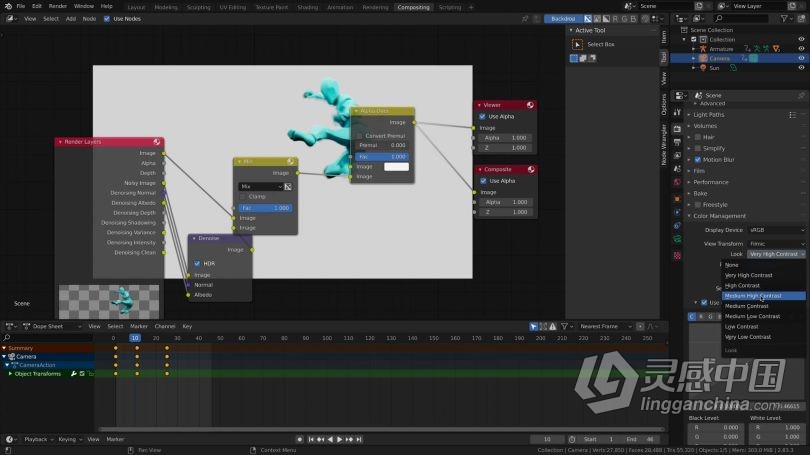
Task: Click the Sun light icon in outliner
Action: tap(703, 68)
